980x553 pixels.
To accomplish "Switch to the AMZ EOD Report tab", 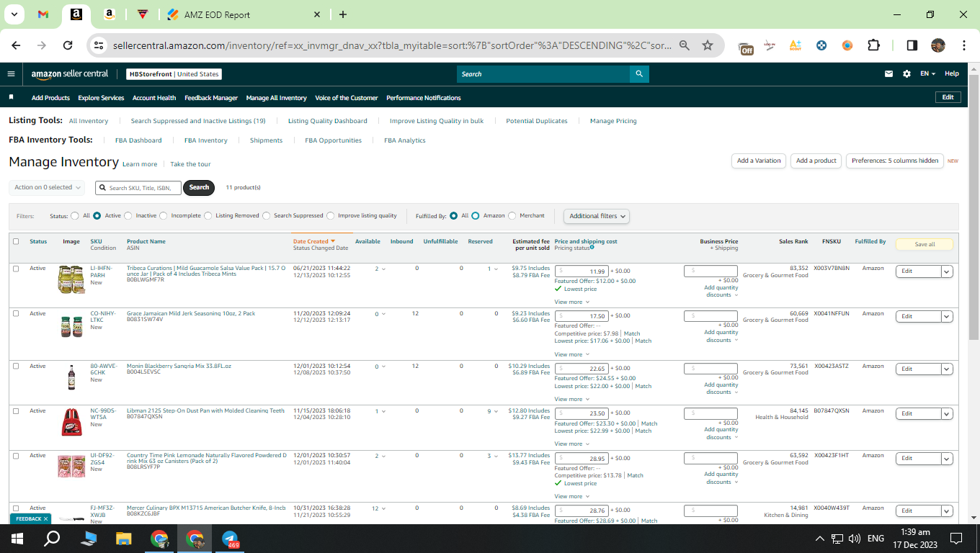I will [x=243, y=14].
